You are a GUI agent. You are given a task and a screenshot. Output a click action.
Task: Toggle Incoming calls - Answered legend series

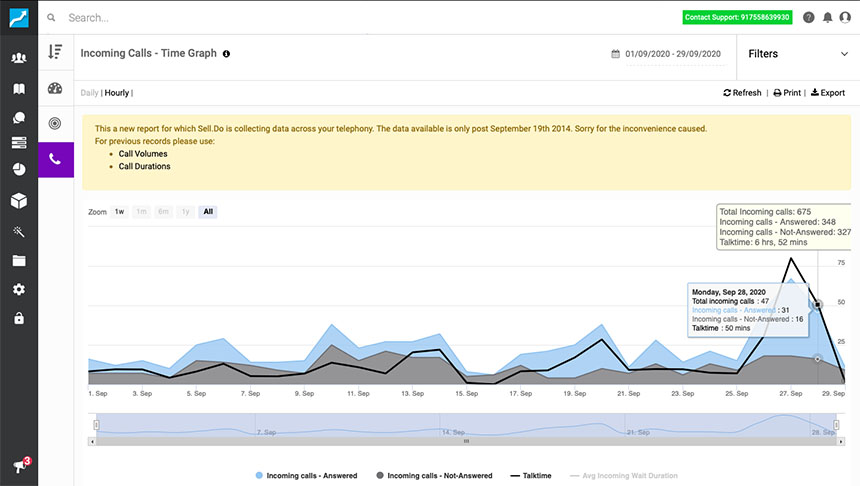tap(306, 476)
